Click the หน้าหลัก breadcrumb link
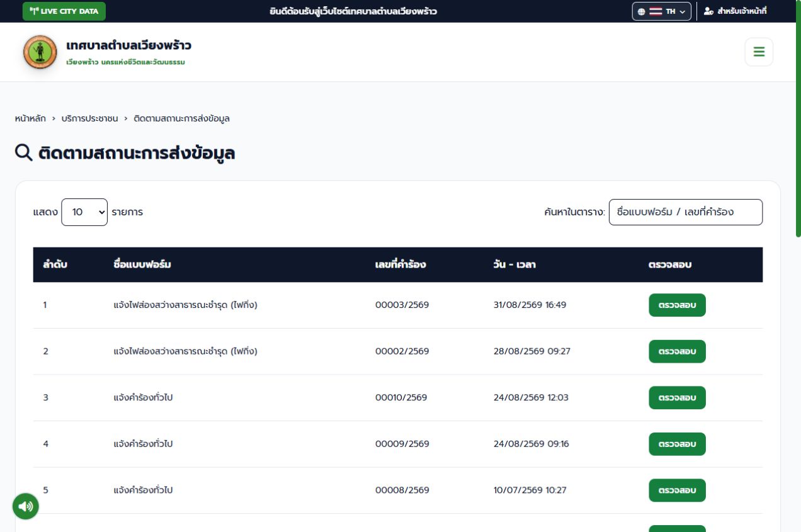Image resolution: width=801 pixels, height=532 pixels. pyautogui.click(x=30, y=118)
